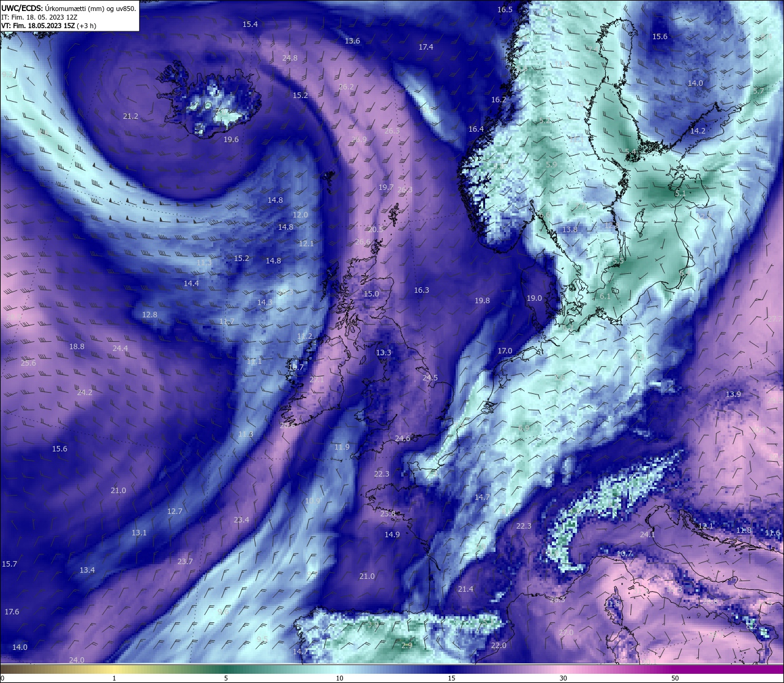Select the "IT: Fim. 18. 05. 2023 12Z" line

[x=39, y=17]
